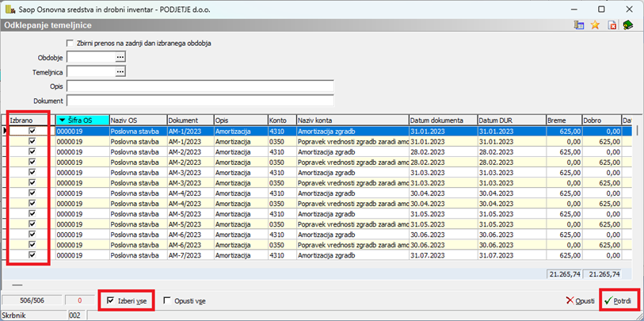Viewport: 644px width, 321px height.
Task: Sort by the Datum dokumenta column header
Action: (x=443, y=120)
